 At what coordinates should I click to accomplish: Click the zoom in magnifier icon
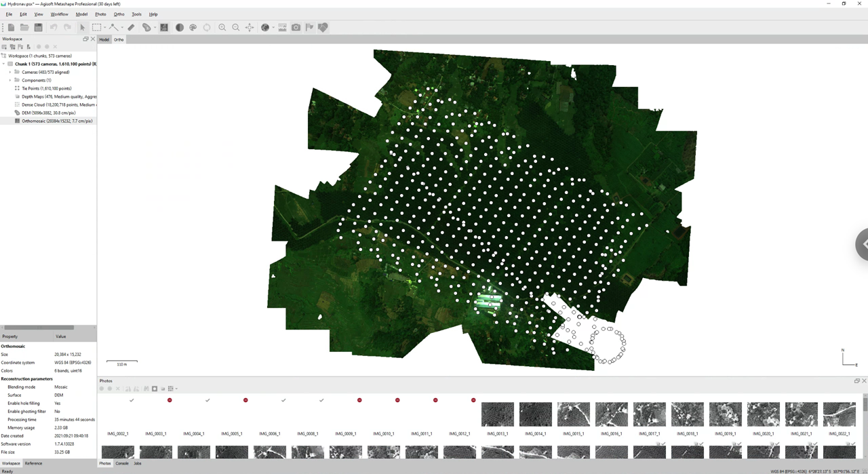222,28
